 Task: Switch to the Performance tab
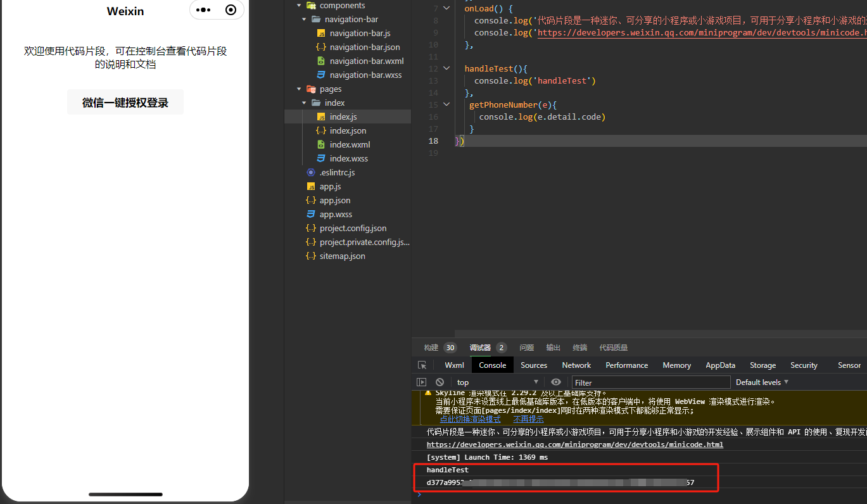[627, 365]
